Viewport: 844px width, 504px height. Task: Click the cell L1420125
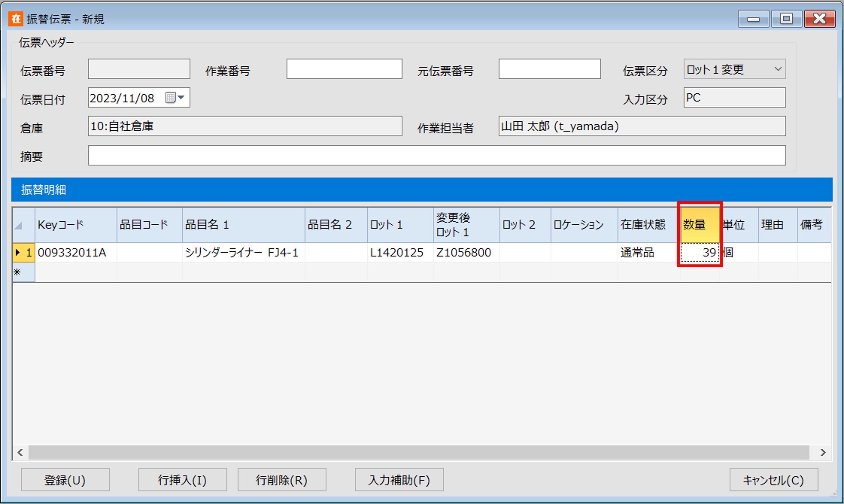click(x=400, y=252)
